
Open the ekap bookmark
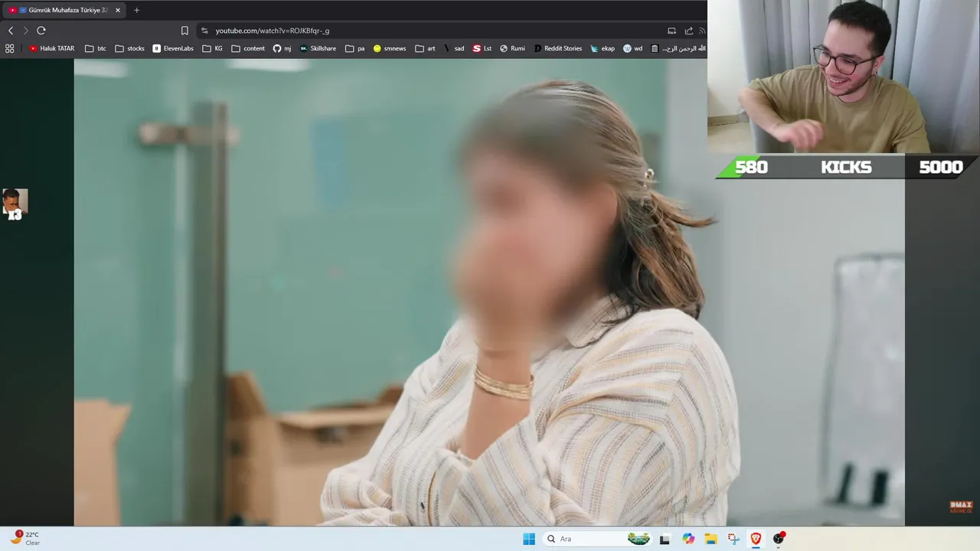[603, 48]
